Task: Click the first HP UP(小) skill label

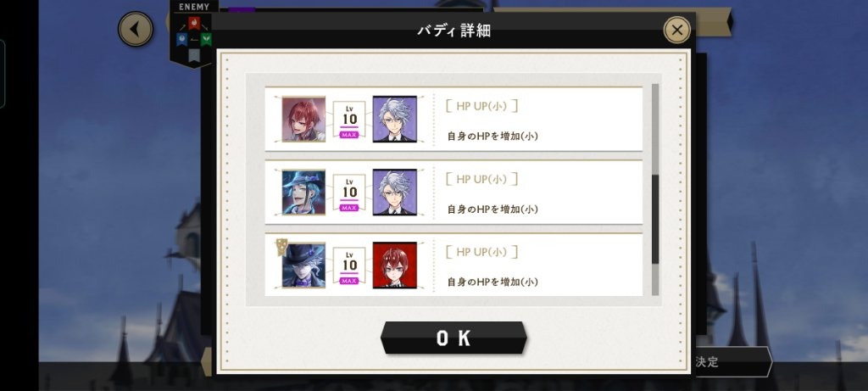Action: point(481,106)
